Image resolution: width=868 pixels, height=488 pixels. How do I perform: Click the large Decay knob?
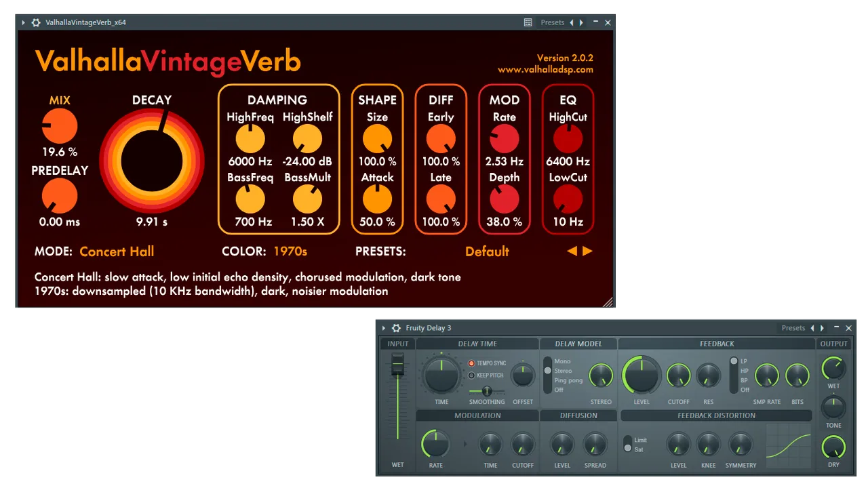pyautogui.click(x=152, y=160)
